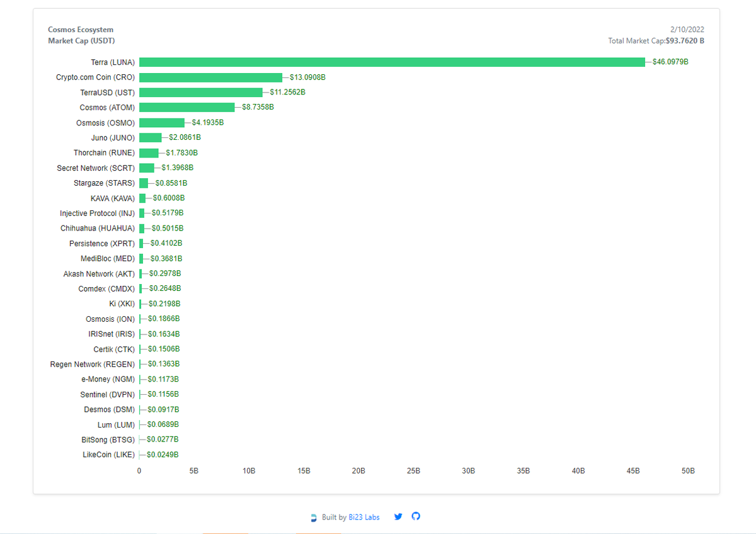Viewport: 756px width, 534px height.
Task: Click the $8.7358B value label
Action: [x=258, y=107]
